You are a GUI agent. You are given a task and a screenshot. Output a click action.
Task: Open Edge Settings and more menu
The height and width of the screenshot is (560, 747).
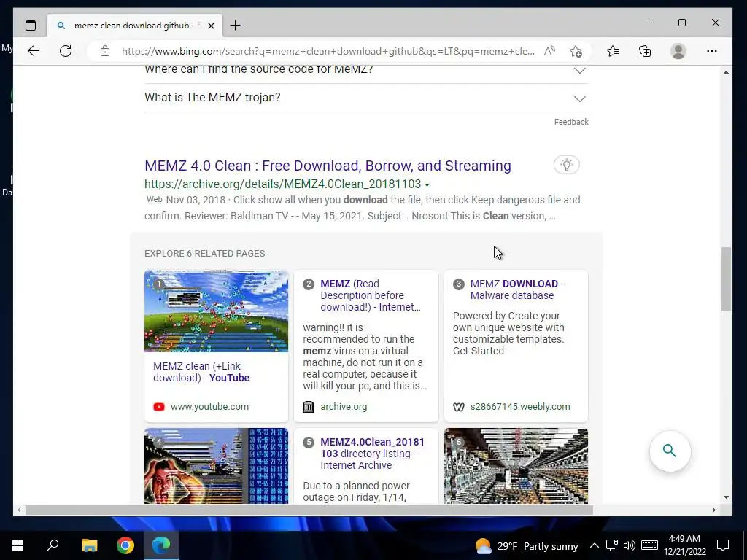(712, 51)
